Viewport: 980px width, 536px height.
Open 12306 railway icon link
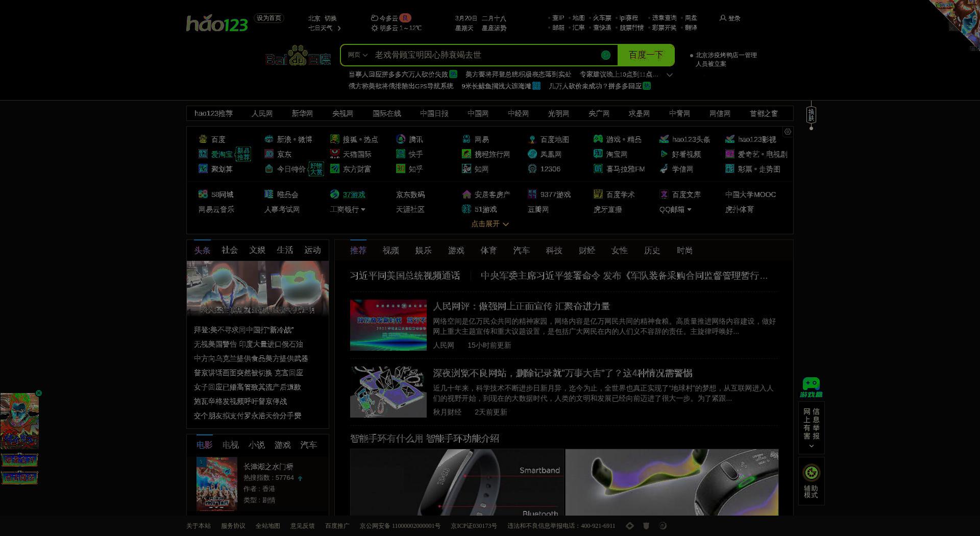coord(532,168)
